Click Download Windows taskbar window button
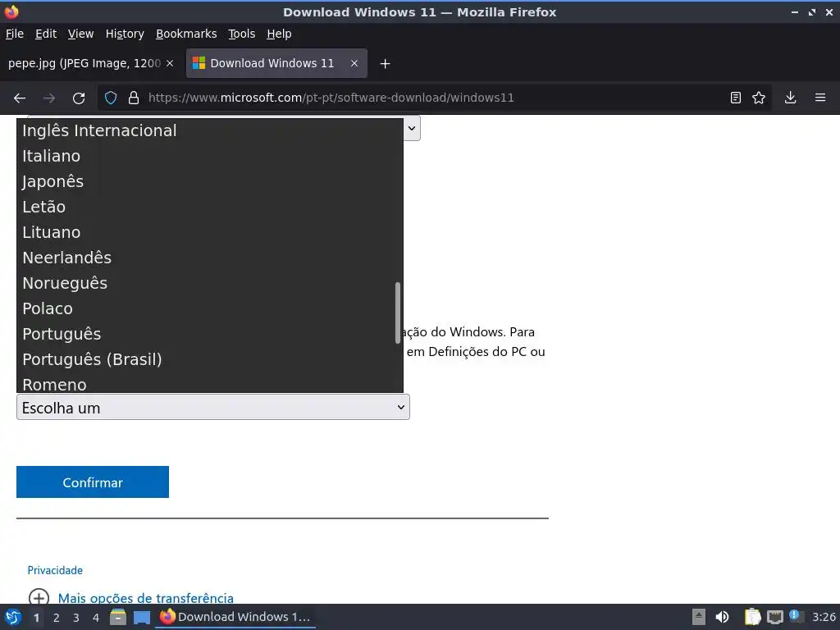This screenshot has width=840, height=630. (x=235, y=617)
